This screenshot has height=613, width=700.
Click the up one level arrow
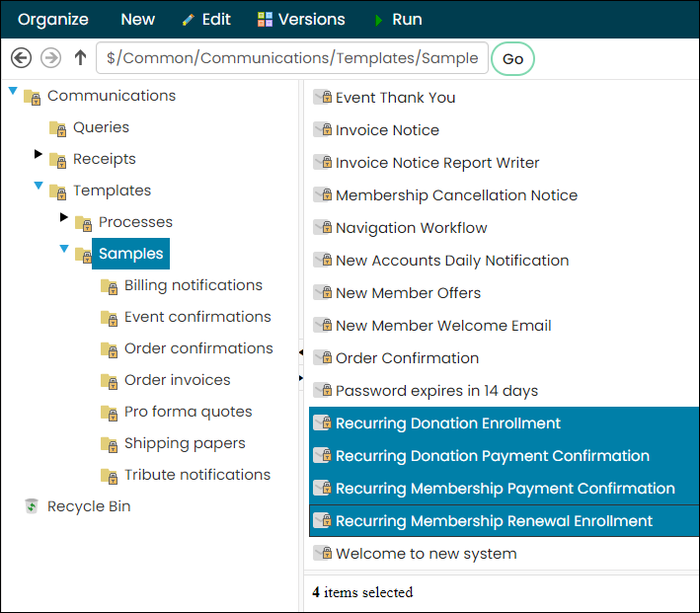click(80, 57)
